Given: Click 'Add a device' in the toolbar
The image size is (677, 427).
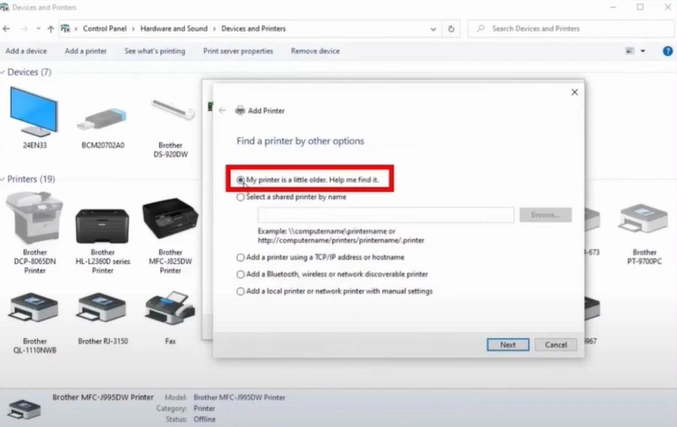Looking at the screenshot, I should [x=26, y=51].
